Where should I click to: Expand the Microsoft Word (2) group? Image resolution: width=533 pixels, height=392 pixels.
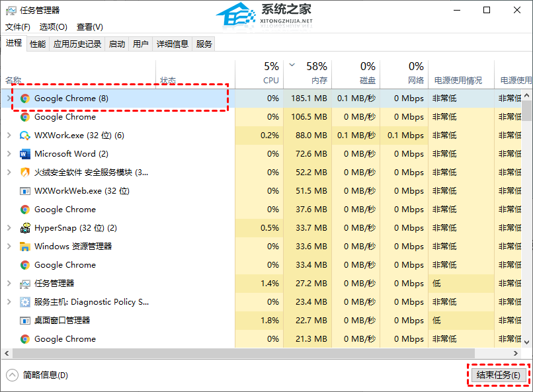9,153
